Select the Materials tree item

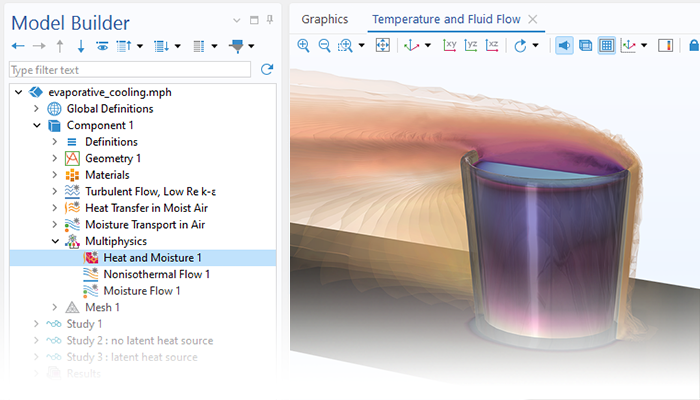pos(107,175)
